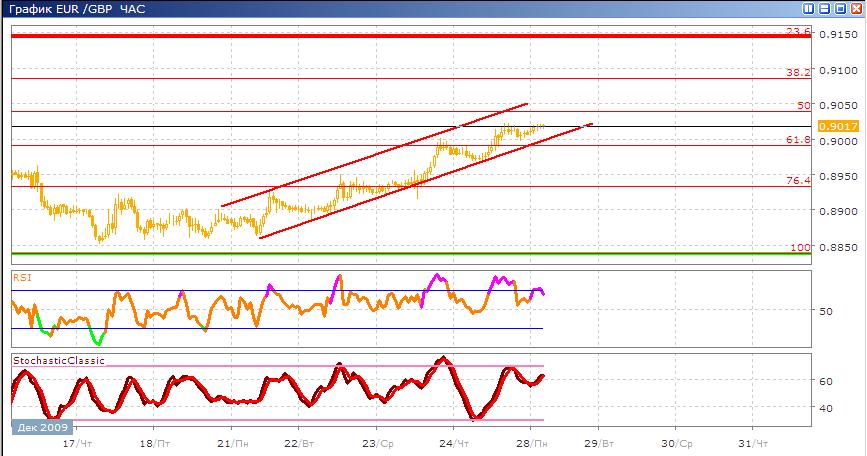Click the 38.2 Fibonacci level label
This screenshot has width=867, height=456.
(x=798, y=72)
